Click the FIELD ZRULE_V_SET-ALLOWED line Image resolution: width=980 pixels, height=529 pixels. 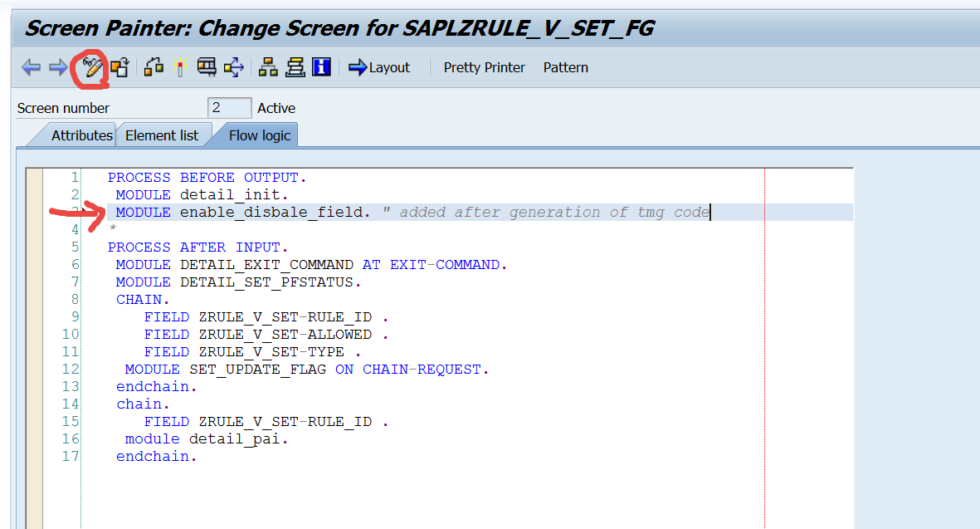coord(266,336)
